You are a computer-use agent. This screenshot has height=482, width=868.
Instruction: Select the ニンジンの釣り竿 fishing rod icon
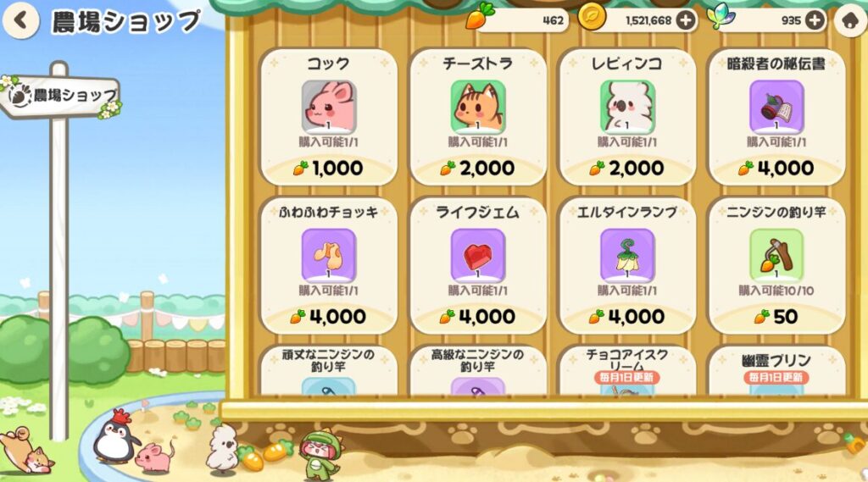776,255
